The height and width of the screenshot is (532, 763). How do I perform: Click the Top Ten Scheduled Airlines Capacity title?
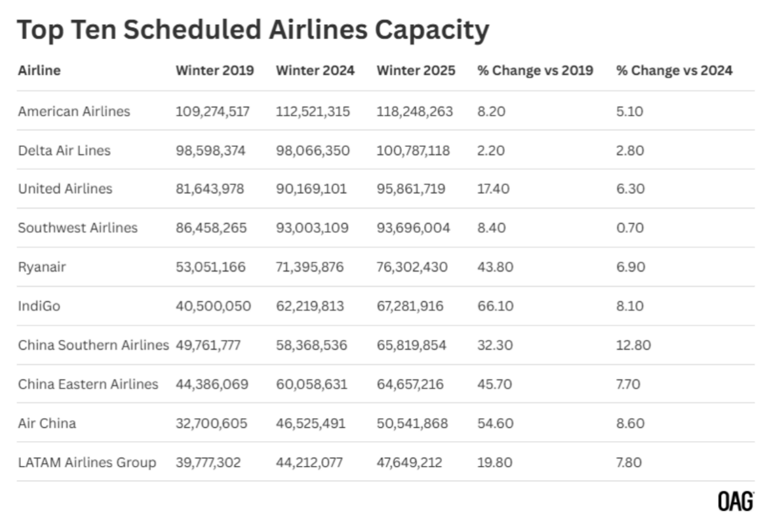click(252, 30)
